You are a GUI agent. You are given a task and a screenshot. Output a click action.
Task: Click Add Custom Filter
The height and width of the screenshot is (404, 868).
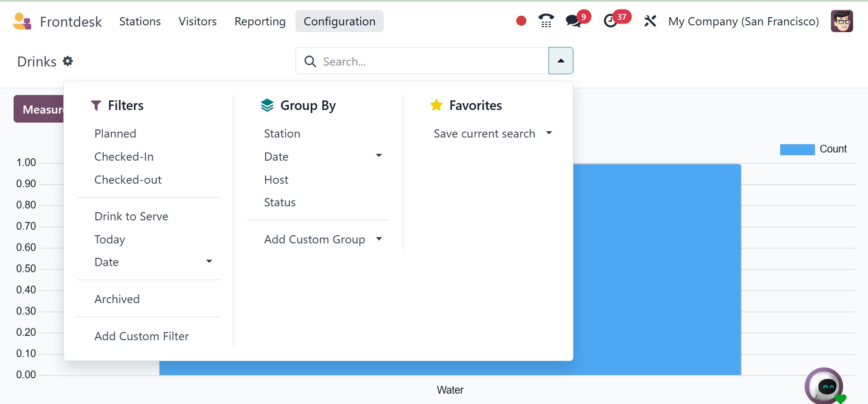[x=142, y=336]
